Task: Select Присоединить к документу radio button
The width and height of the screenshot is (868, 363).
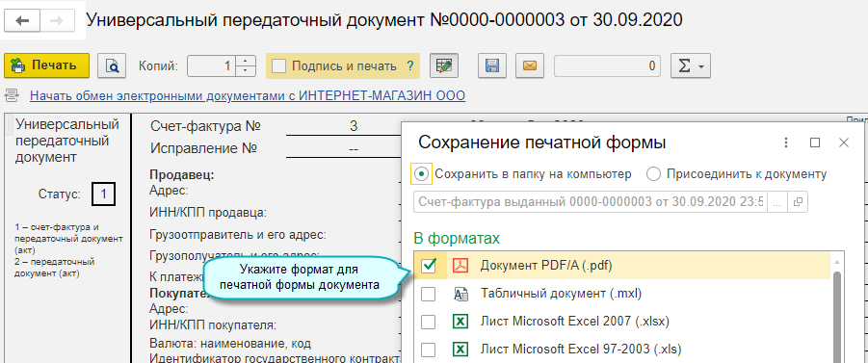Action: click(654, 173)
